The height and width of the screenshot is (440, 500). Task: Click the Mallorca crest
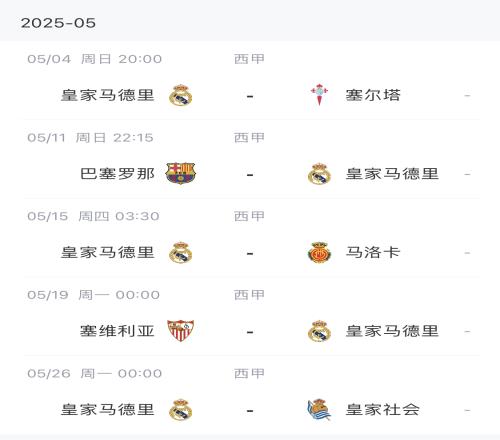[x=319, y=252]
